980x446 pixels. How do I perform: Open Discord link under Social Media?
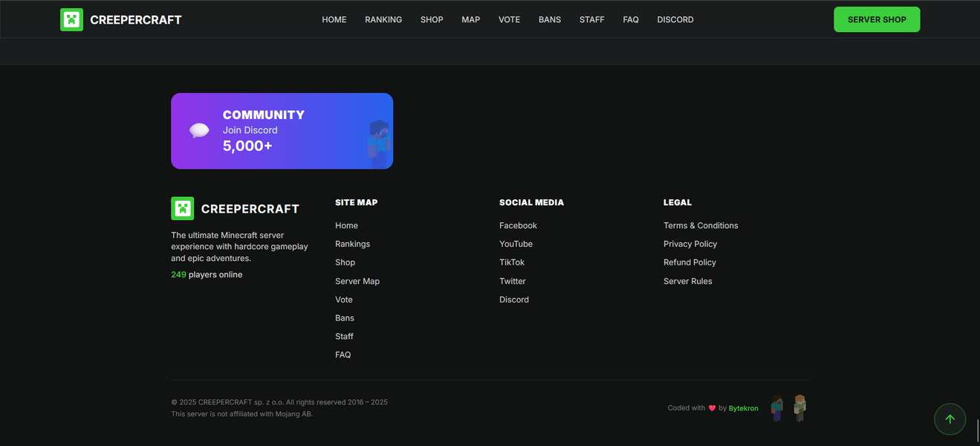coord(514,300)
